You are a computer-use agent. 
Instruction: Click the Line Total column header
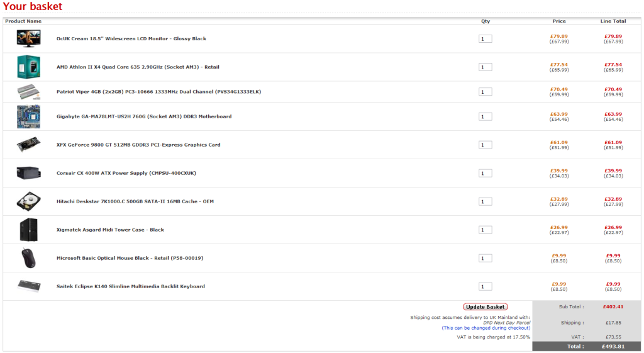(613, 21)
